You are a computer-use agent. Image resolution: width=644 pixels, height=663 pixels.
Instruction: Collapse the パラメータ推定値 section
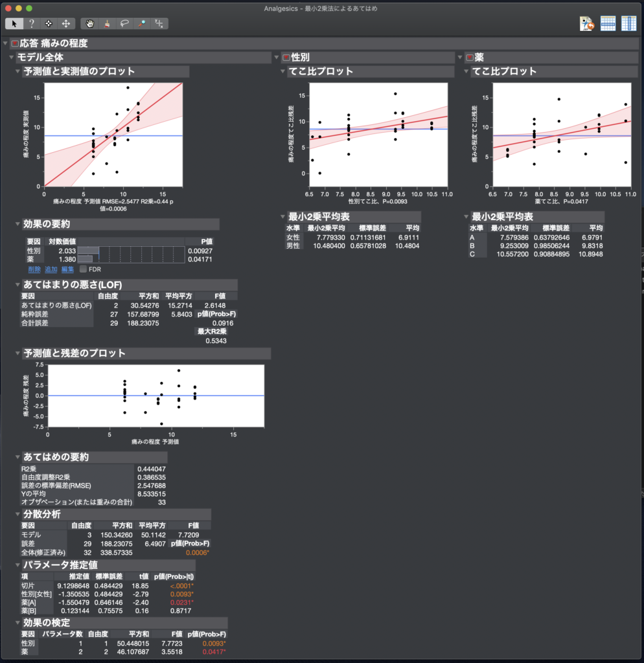18,565
